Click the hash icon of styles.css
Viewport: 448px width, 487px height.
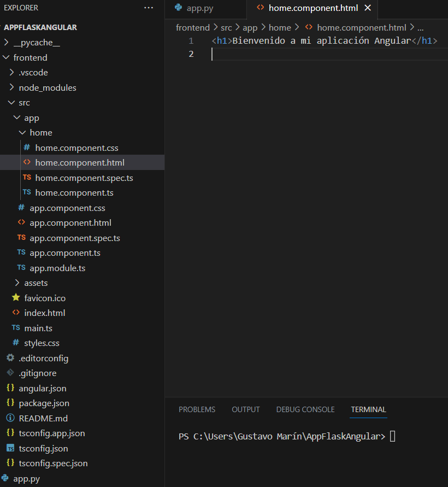click(x=16, y=343)
